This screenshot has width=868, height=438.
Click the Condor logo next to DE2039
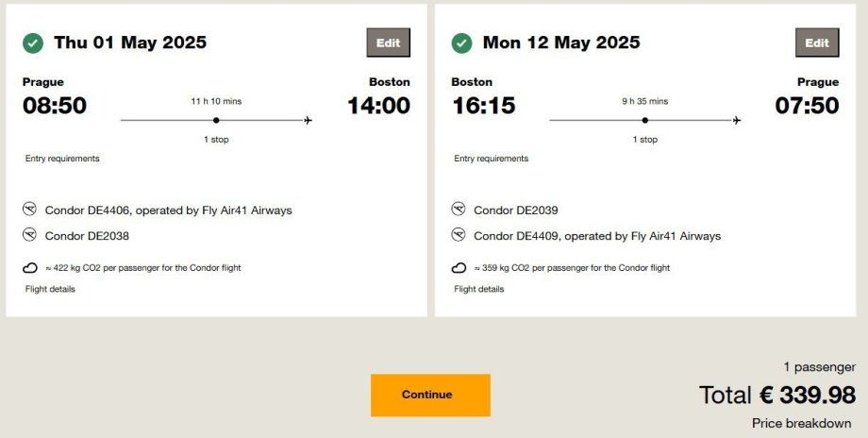(x=459, y=210)
